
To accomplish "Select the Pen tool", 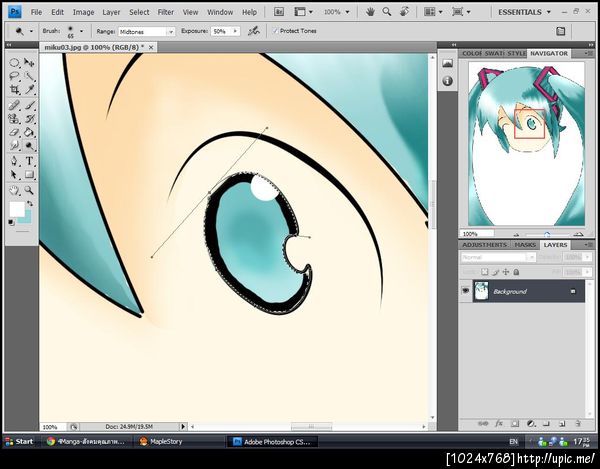I will click(14, 161).
